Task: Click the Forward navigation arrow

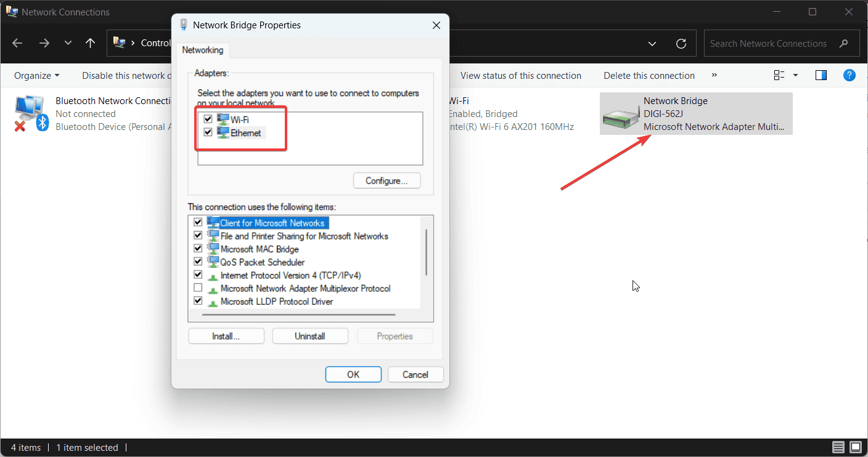Action: (x=44, y=43)
